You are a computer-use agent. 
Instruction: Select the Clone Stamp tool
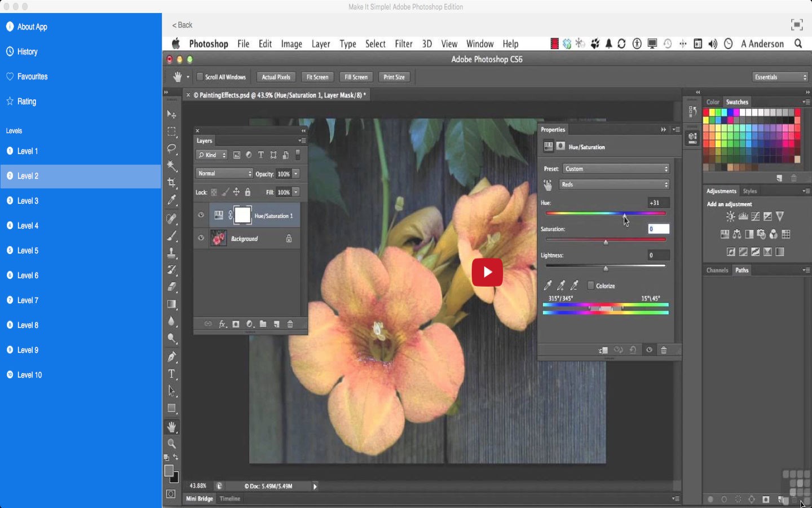pos(172,253)
